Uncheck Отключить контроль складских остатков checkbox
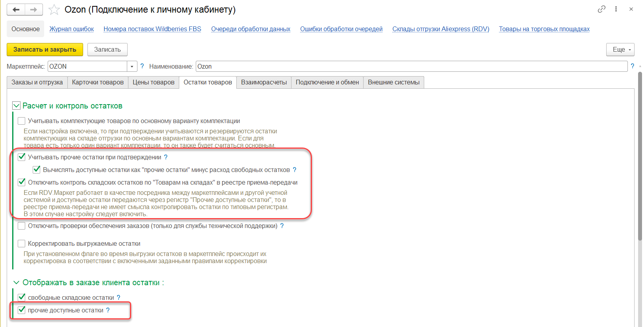This screenshot has width=644, height=327. 22,182
